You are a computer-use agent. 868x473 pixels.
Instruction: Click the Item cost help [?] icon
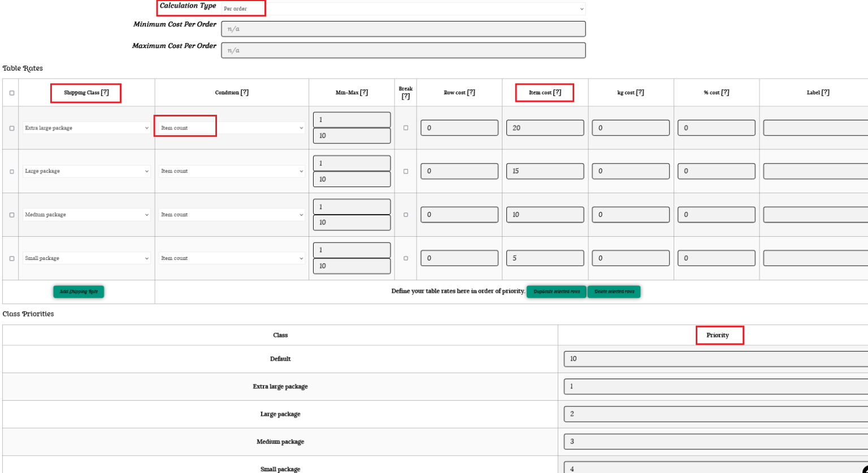(x=557, y=93)
